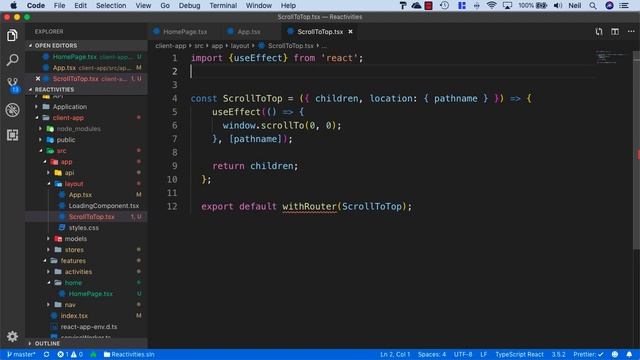Open the Search view in activity bar

pos(12,60)
